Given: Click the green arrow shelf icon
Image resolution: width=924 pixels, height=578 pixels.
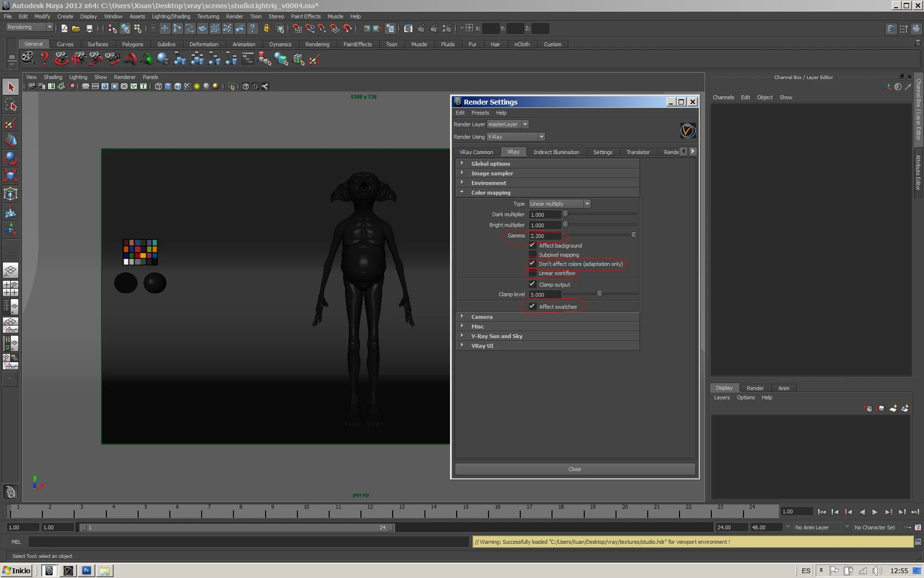Looking at the screenshot, I should click(147, 59).
